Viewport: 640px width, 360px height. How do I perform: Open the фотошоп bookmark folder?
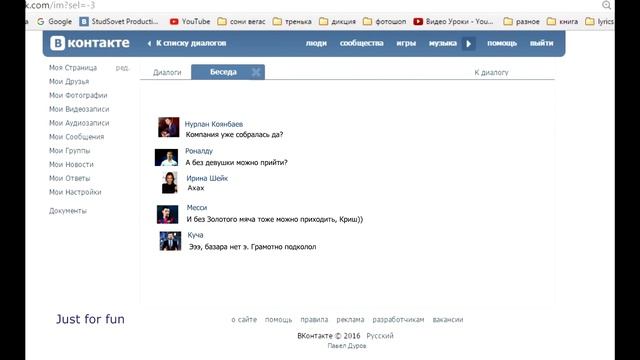point(384,22)
